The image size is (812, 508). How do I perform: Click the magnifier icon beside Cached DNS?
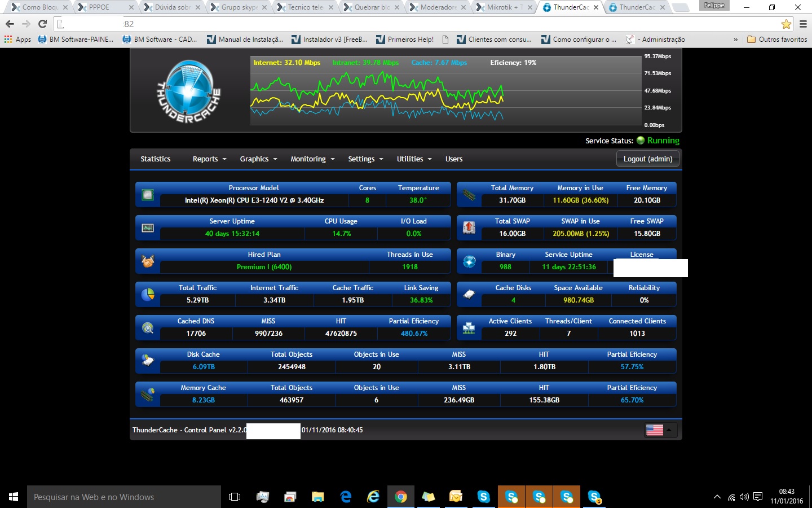click(148, 328)
